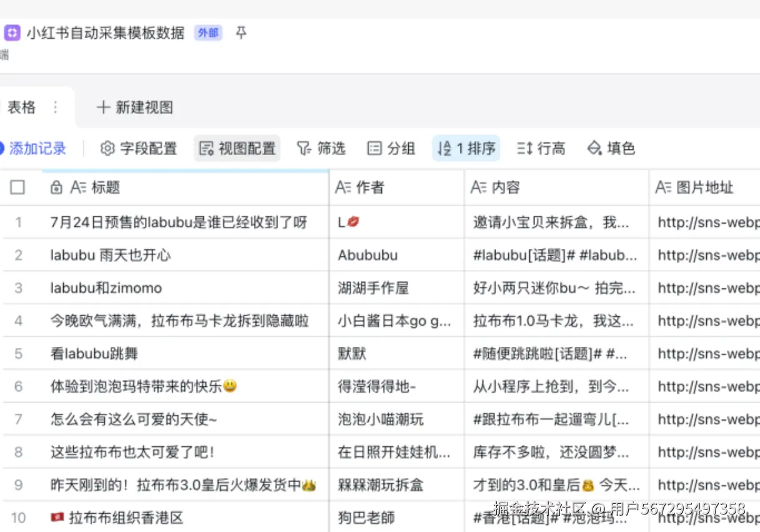This screenshot has height=532, width=760.
Task: Click image URL cell in row 1
Action: click(x=704, y=223)
